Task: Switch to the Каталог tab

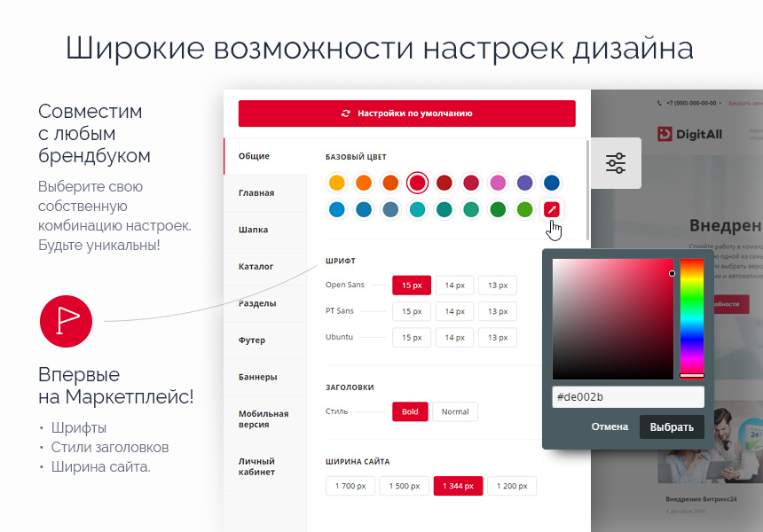Action: 256,266
